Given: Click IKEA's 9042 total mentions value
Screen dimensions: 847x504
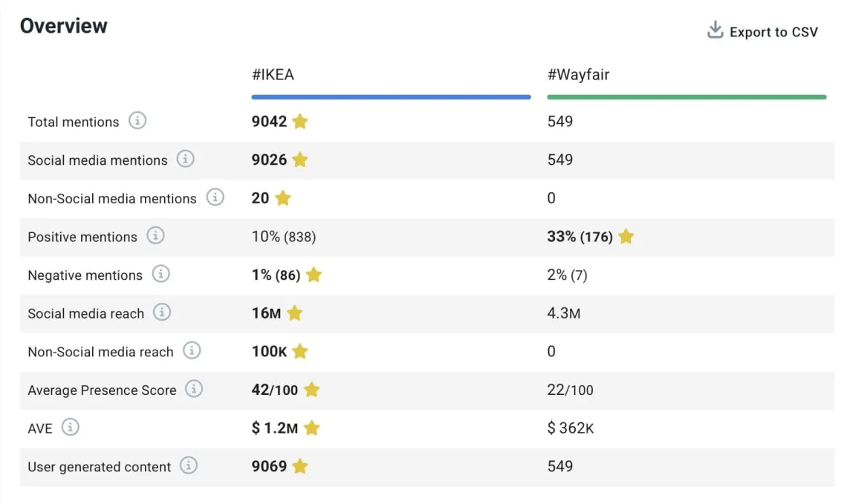Looking at the screenshot, I should (x=269, y=122).
